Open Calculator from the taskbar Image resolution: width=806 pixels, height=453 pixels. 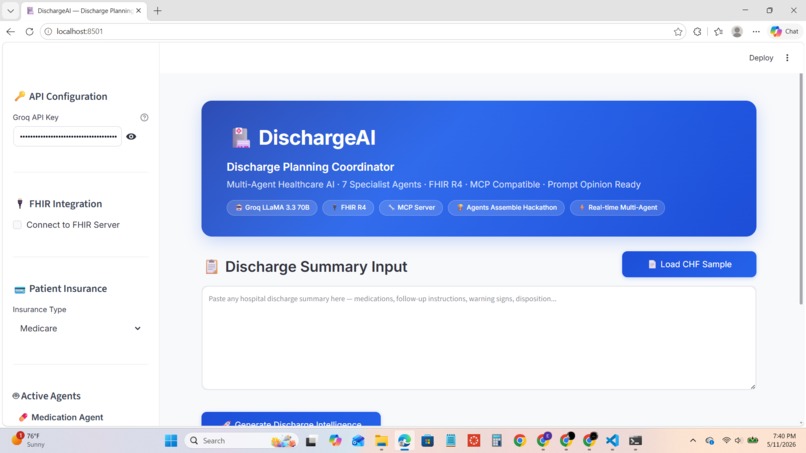pos(497,441)
